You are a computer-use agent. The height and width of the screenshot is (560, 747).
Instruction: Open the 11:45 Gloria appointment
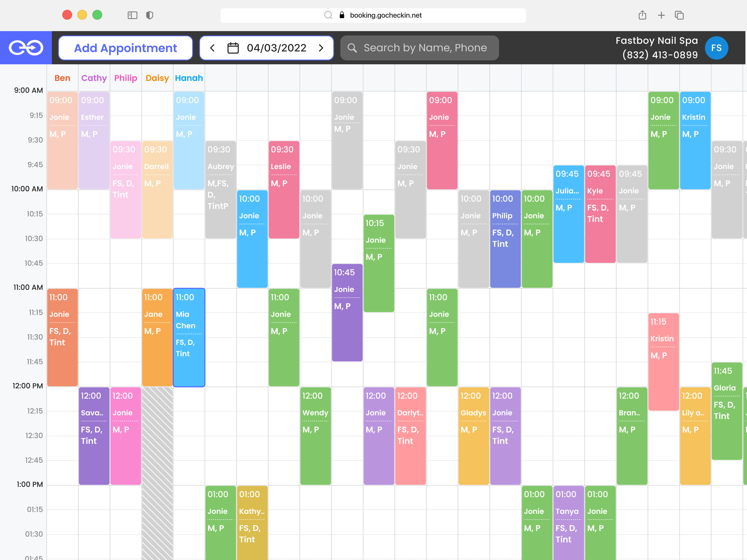727,411
